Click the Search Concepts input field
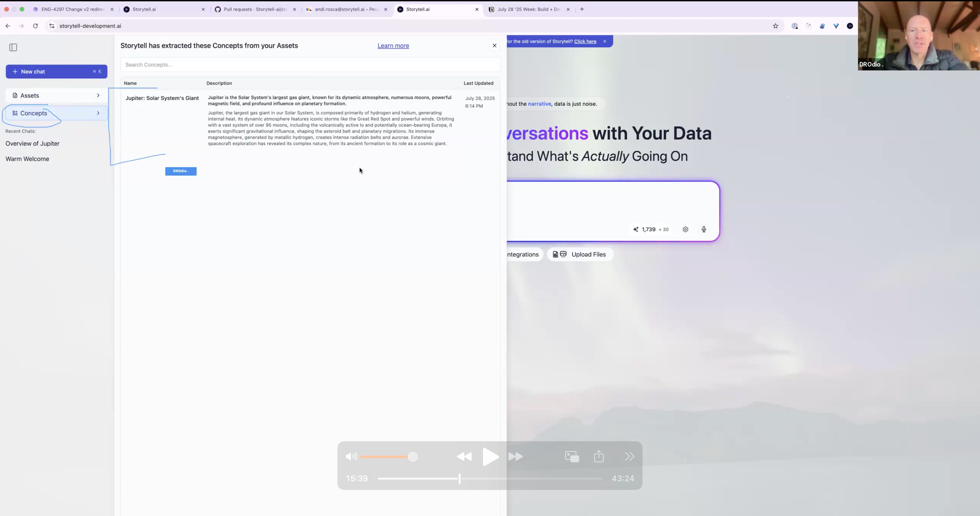Screen dimensions: 980x516 tap(310, 65)
